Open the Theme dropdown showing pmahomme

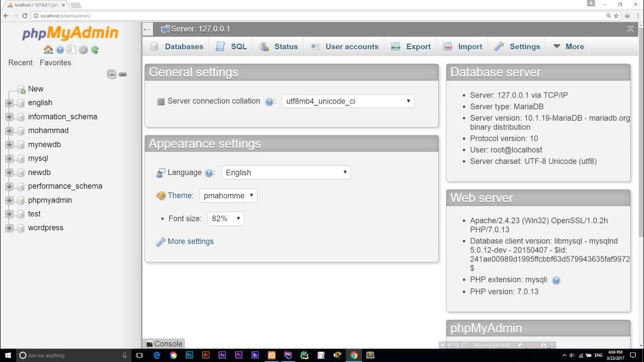228,196
